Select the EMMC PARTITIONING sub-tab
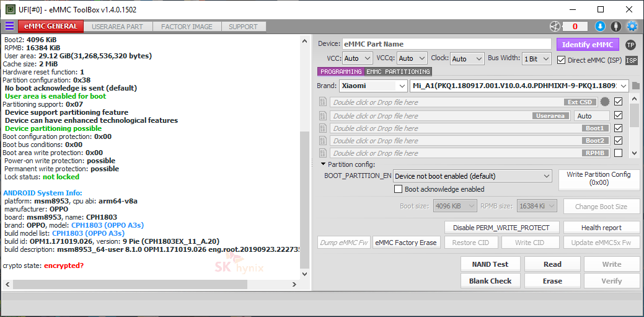Screen dimensions: 644x317 [x=398, y=71]
